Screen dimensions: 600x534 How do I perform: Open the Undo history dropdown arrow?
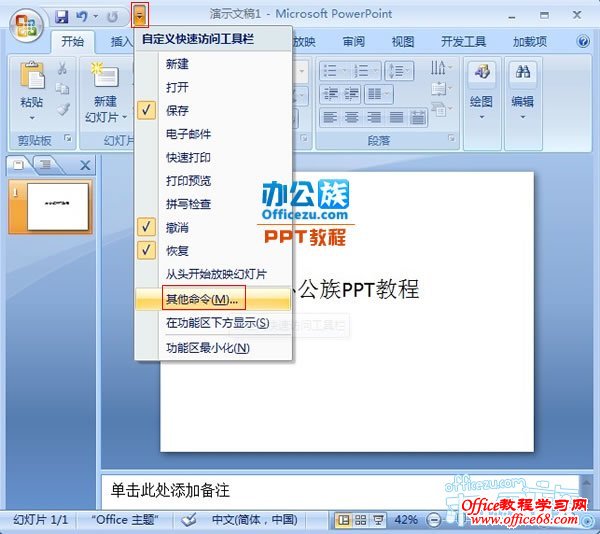pyautogui.click(x=96, y=17)
